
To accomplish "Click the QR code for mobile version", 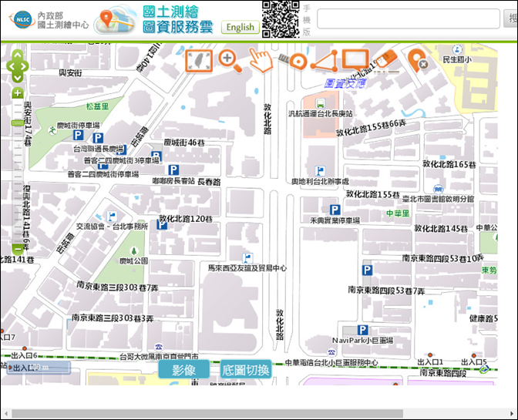I will pyautogui.click(x=281, y=19).
